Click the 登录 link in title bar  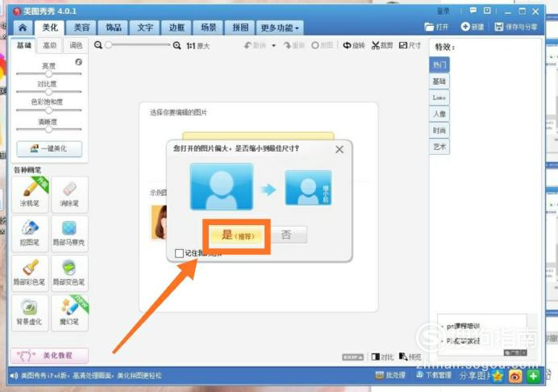click(x=443, y=11)
